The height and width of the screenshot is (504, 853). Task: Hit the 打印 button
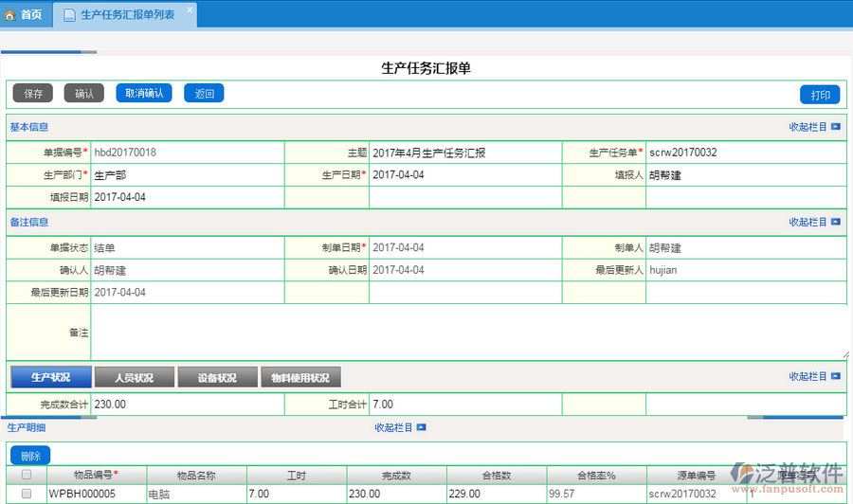click(x=820, y=95)
